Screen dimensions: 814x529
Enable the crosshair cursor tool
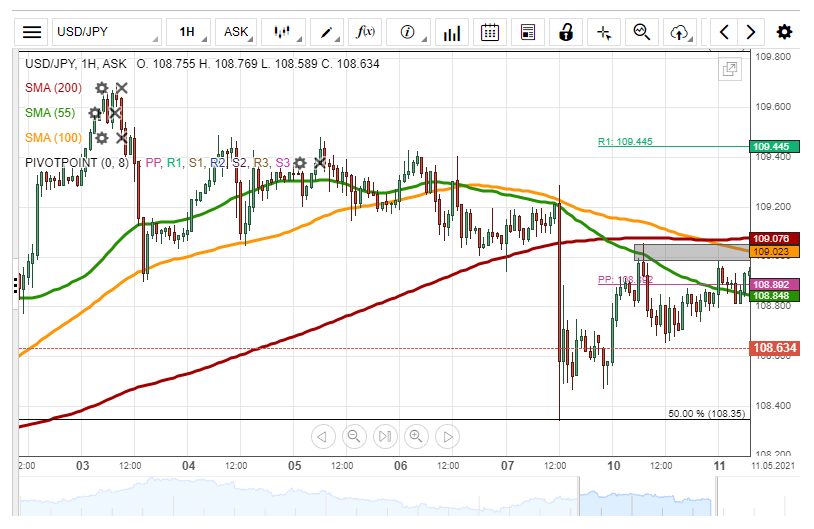(x=603, y=32)
